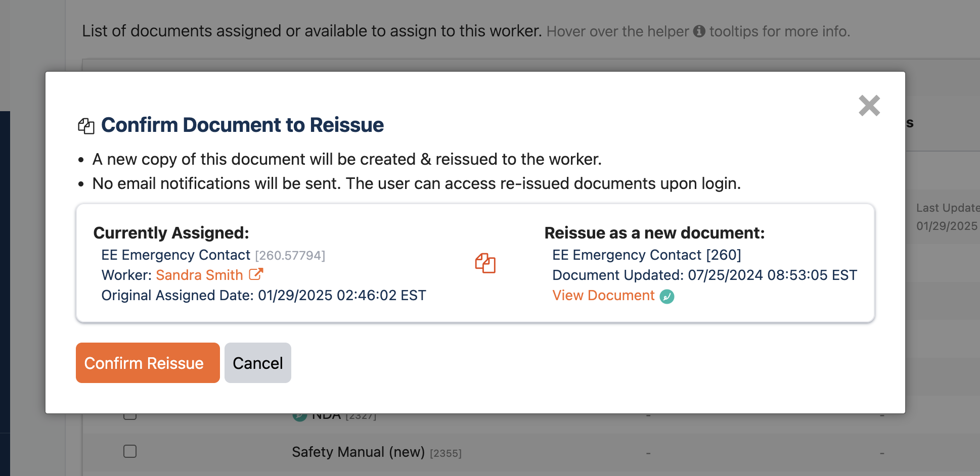The image size is (980, 476).
Task: Open the Sandra Smith worker link
Action: click(x=199, y=275)
